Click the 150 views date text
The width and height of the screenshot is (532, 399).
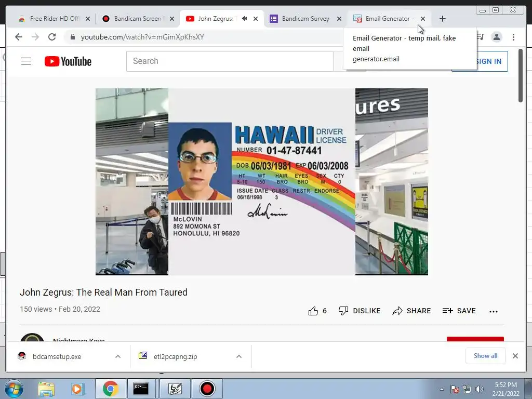(60, 310)
